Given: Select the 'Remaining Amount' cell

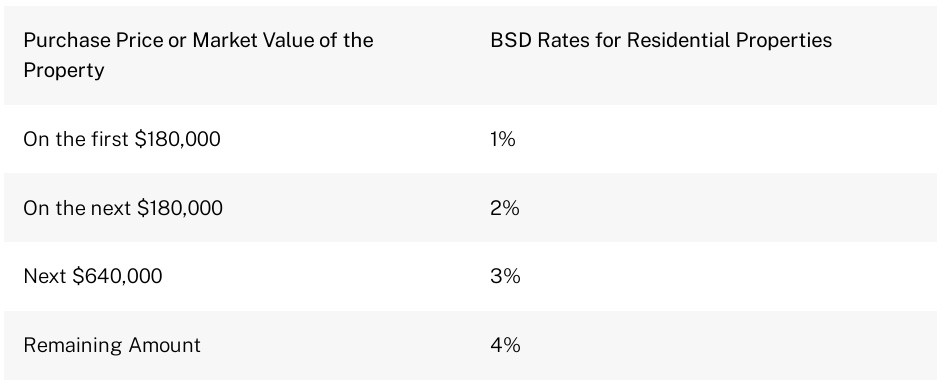Looking at the screenshot, I should (112, 346).
